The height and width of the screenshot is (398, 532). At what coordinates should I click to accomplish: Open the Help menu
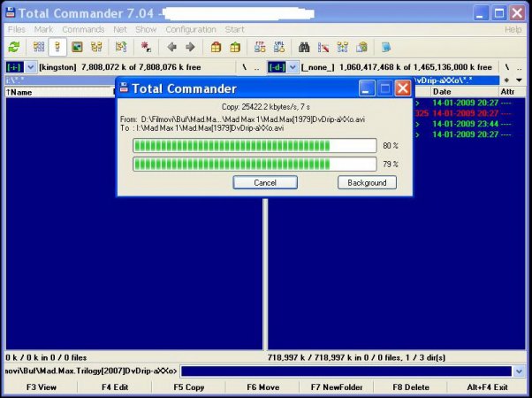click(513, 29)
